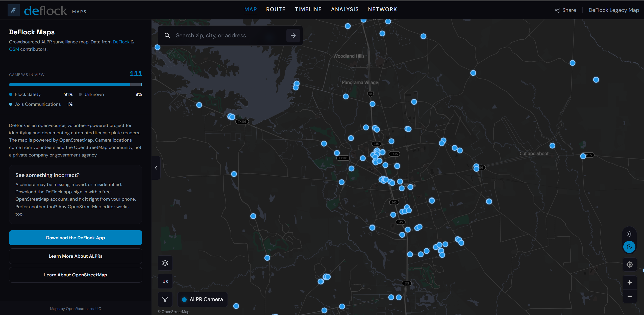The image size is (644, 315).
Task: Zoom out with the minus button
Action: 630,296
